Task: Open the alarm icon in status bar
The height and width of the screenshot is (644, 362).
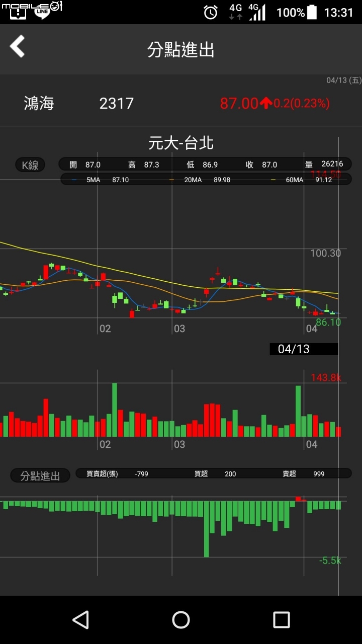Action: tap(211, 12)
